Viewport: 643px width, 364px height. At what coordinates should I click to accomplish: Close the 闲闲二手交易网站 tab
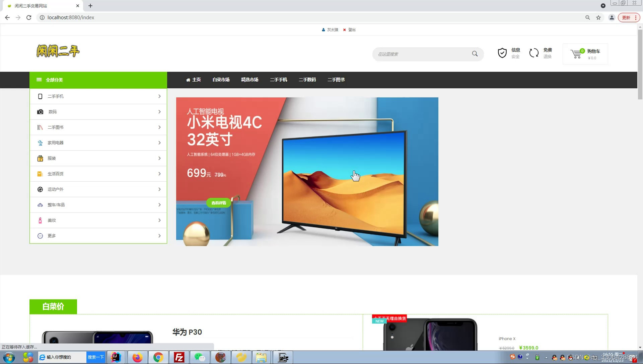[78, 6]
